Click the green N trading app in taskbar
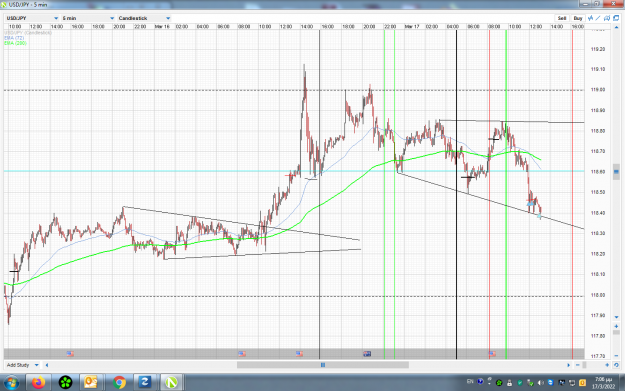The image size is (625, 391). coord(171,383)
